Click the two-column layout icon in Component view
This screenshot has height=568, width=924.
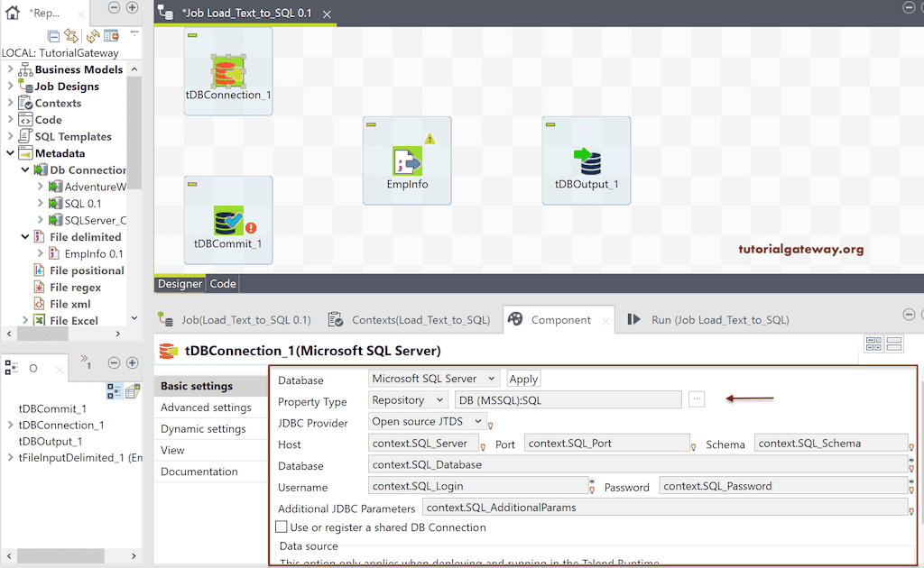click(873, 344)
